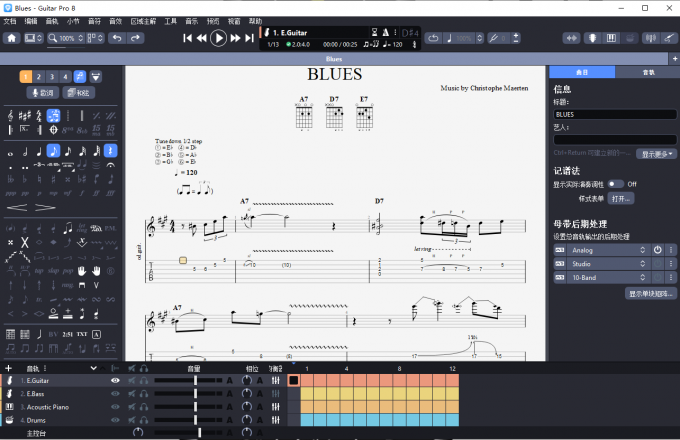Mute the E.Bass track
The width and height of the screenshot is (680, 440).
pos(130,394)
